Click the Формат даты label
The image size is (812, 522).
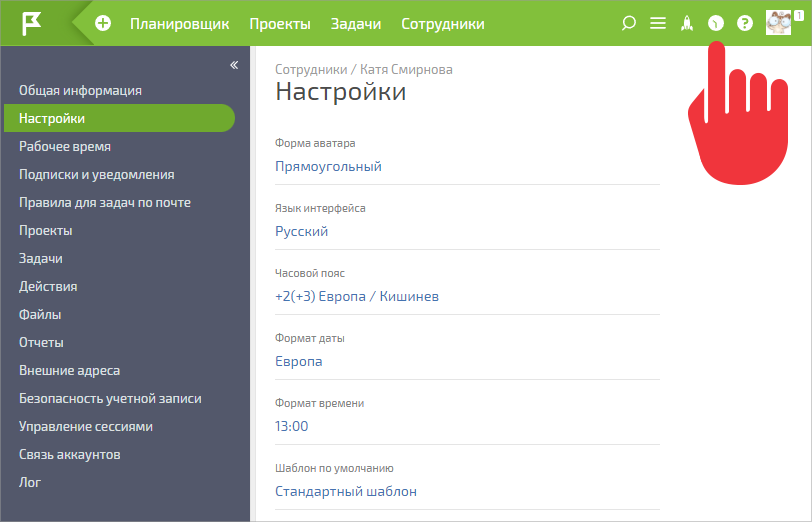(310, 338)
